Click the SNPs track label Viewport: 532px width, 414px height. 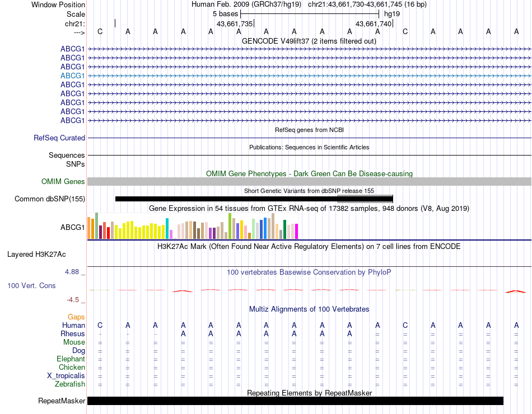coord(76,164)
